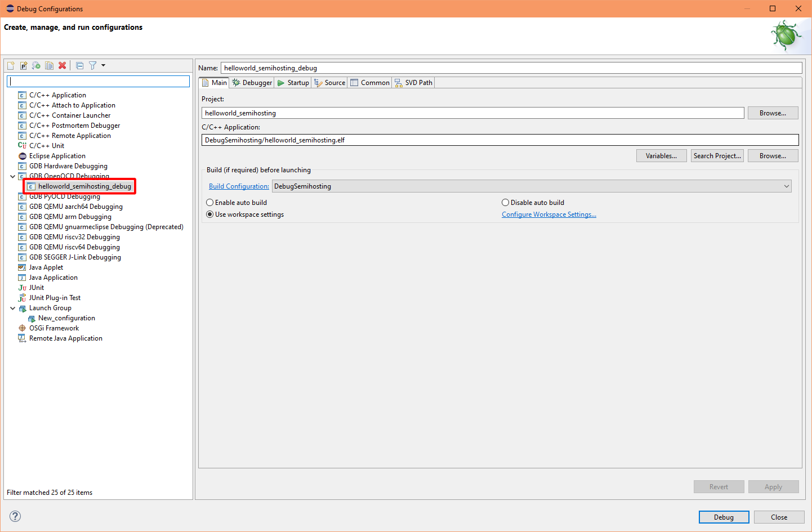The height and width of the screenshot is (532, 812).
Task: Create a new launch configuration prototype
Action: pyautogui.click(x=23, y=65)
